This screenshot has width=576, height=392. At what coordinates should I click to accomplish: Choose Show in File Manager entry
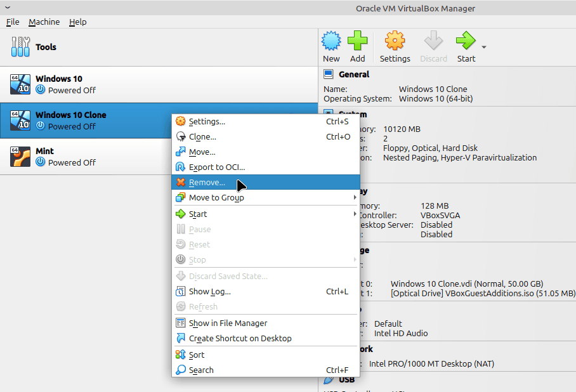266,323
